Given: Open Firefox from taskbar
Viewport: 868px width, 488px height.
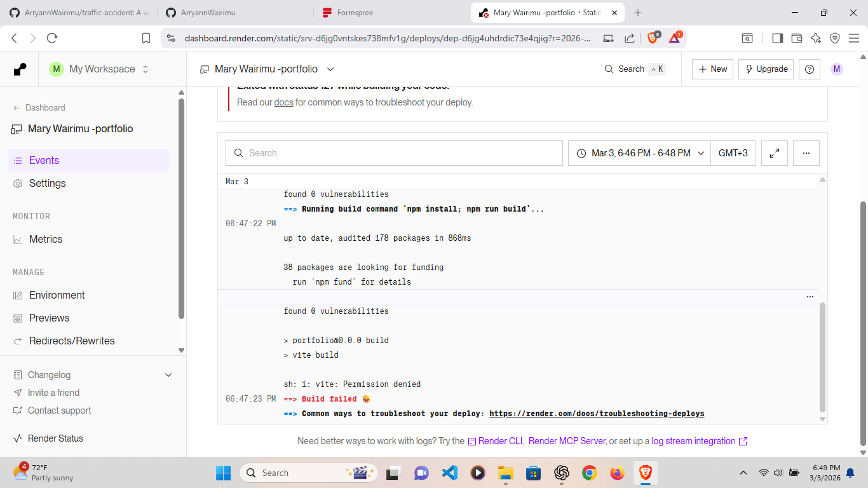Looking at the screenshot, I should pyautogui.click(x=617, y=473).
